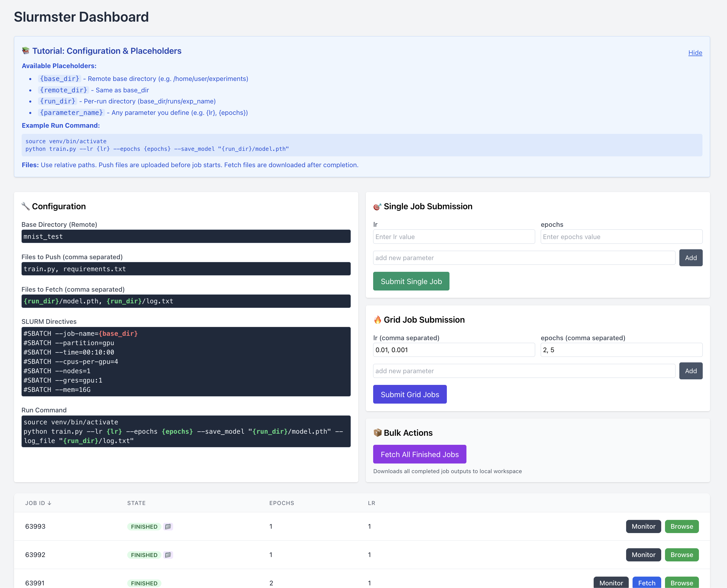Monitor job 63991

[x=611, y=583]
